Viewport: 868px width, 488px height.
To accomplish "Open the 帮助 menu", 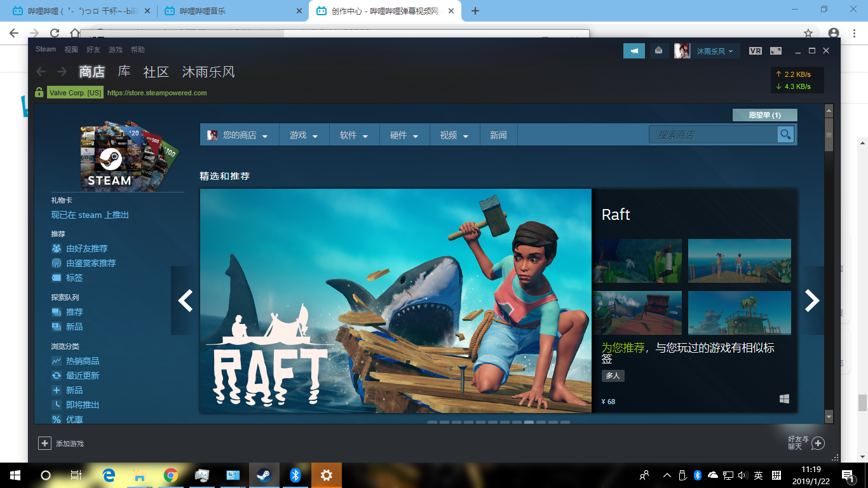I will click(x=138, y=50).
